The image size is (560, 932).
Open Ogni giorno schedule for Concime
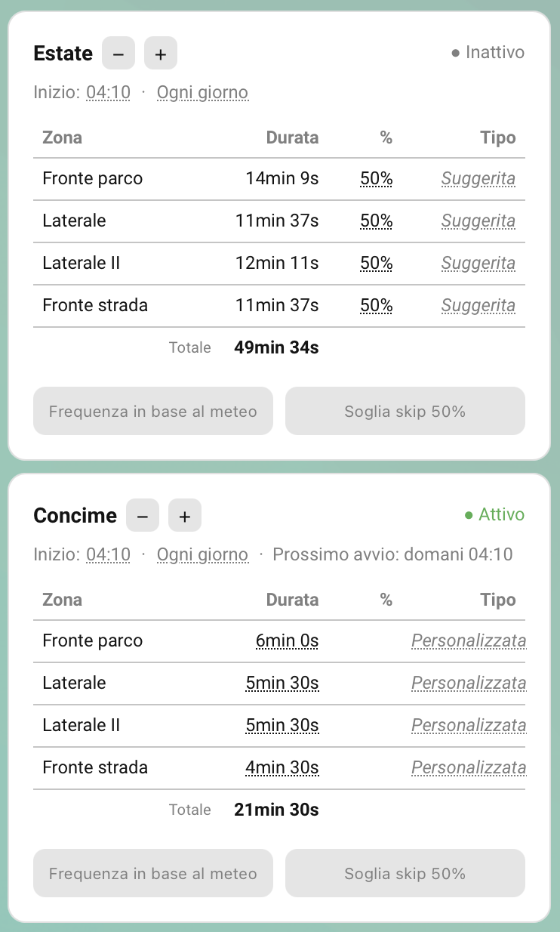click(x=202, y=555)
